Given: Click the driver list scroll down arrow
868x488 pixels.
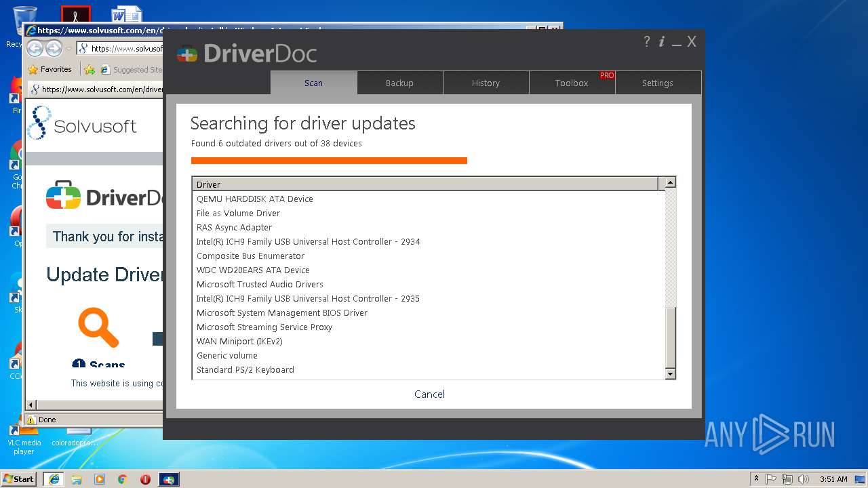Looking at the screenshot, I should [x=670, y=373].
